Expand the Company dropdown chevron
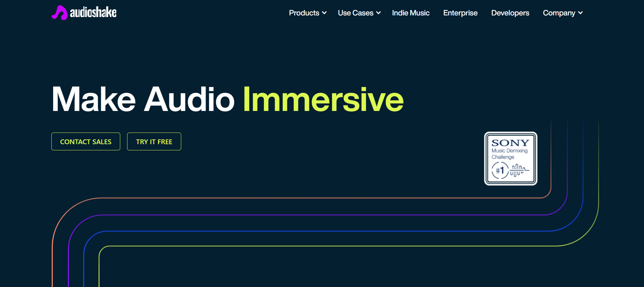Viewport: 644px width, 287px height. tap(580, 13)
